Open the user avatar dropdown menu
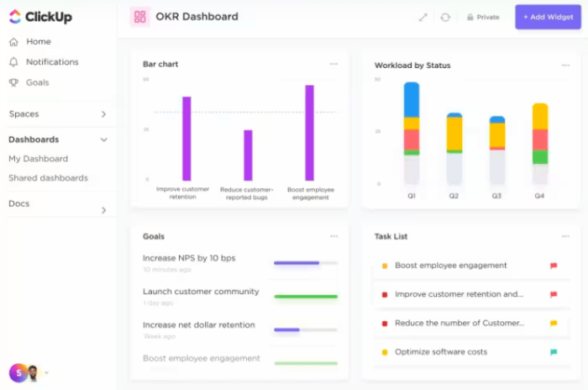588x390 pixels. click(x=46, y=372)
